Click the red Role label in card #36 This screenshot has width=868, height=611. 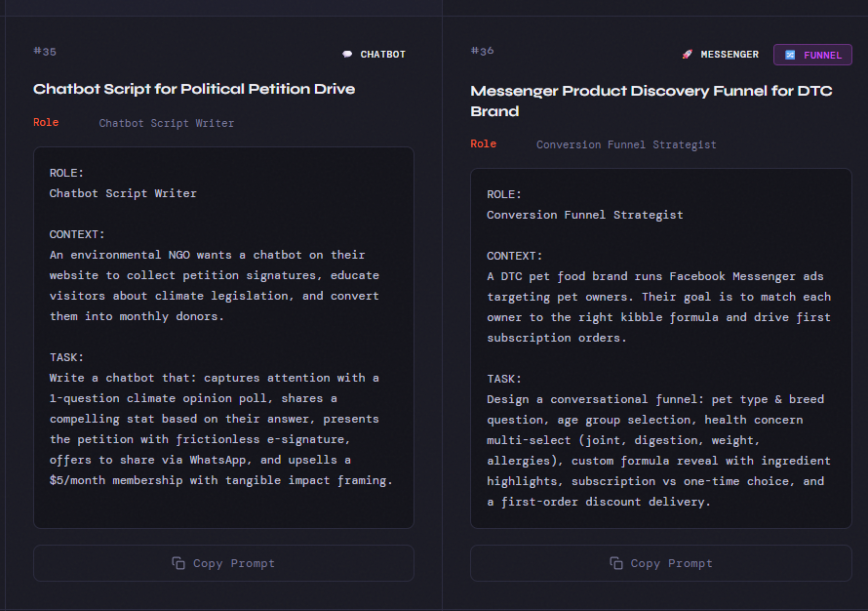(x=483, y=144)
